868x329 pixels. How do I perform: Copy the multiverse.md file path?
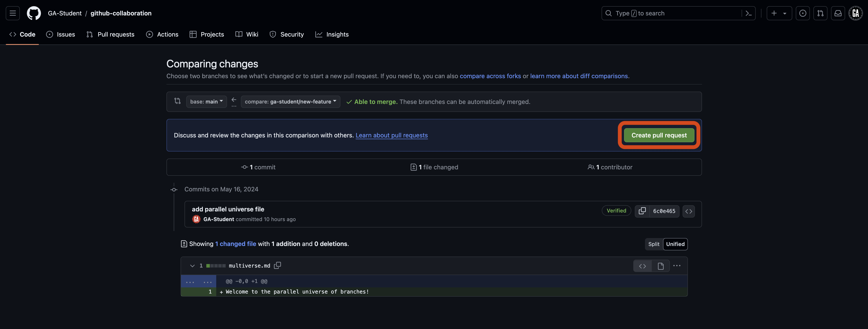pyautogui.click(x=277, y=265)
